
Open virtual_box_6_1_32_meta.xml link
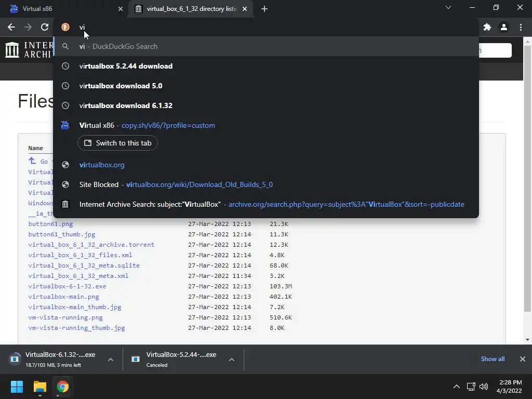click(78, 276)
